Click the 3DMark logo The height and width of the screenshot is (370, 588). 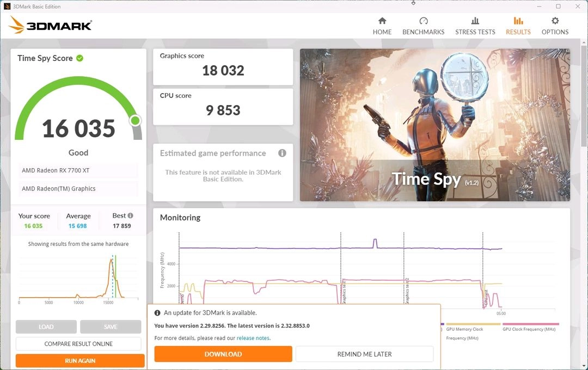point(50,25)
